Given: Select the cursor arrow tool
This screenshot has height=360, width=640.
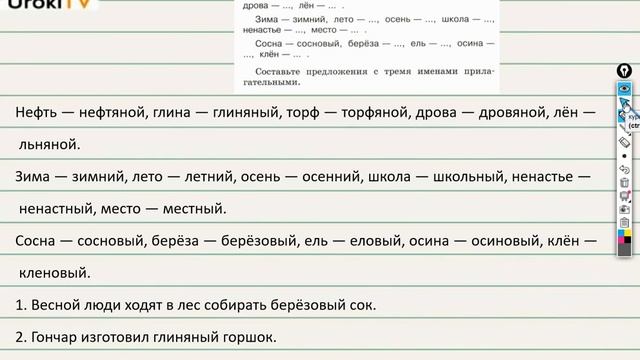Looking at the screenshot, I should coord(624,102).
